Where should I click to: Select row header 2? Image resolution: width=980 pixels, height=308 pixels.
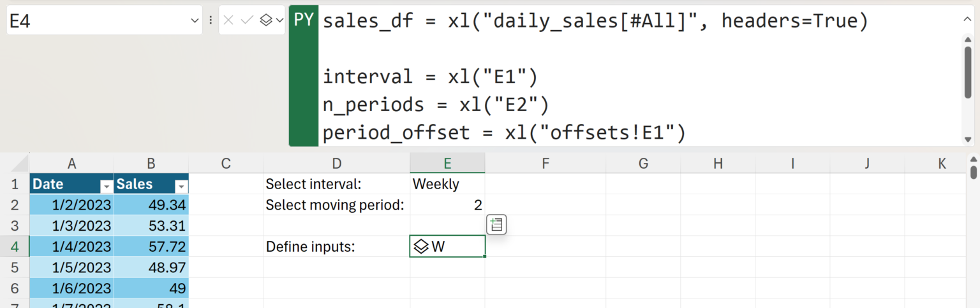[14, 205]
